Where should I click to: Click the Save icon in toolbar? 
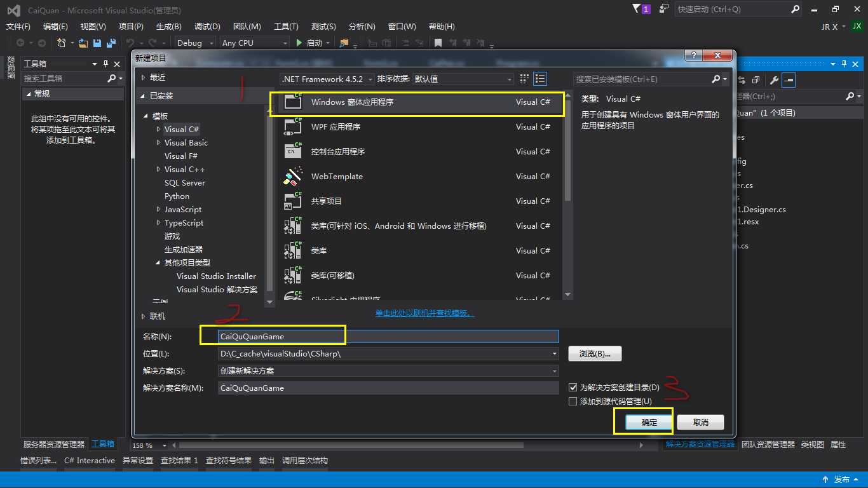97,43
